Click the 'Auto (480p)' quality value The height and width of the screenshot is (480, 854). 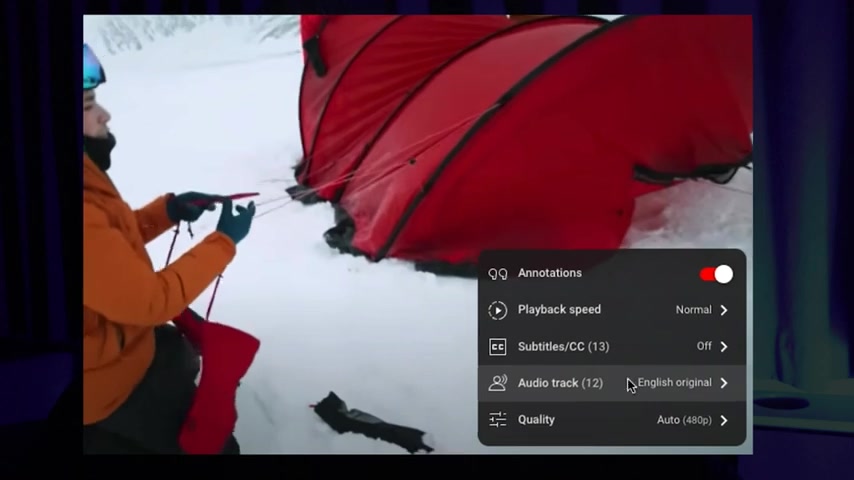pyautogui.click(x=684, y=420)
